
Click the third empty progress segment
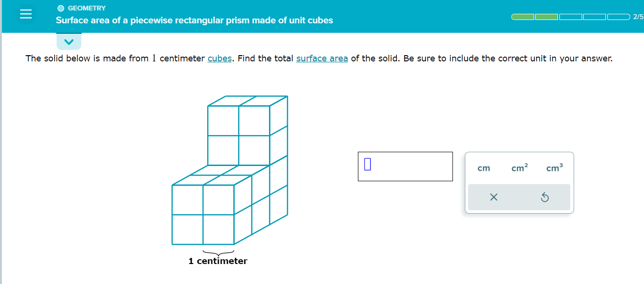pos(570,17)
